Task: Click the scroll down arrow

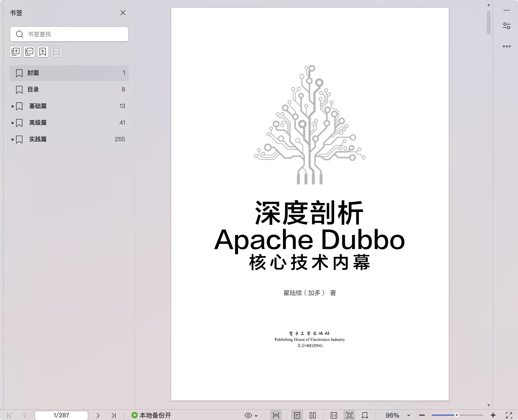Action: pyautogui.click(x=489, y=405)
